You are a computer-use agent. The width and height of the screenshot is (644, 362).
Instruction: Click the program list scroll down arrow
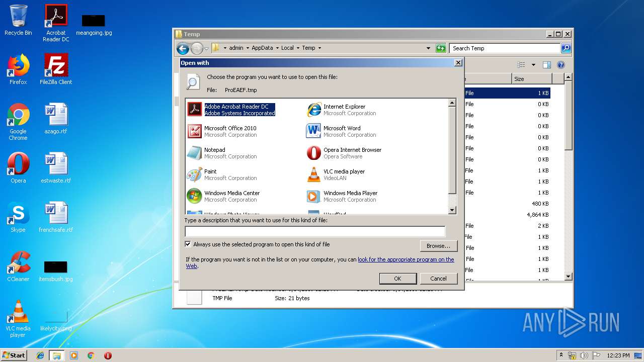452,210
